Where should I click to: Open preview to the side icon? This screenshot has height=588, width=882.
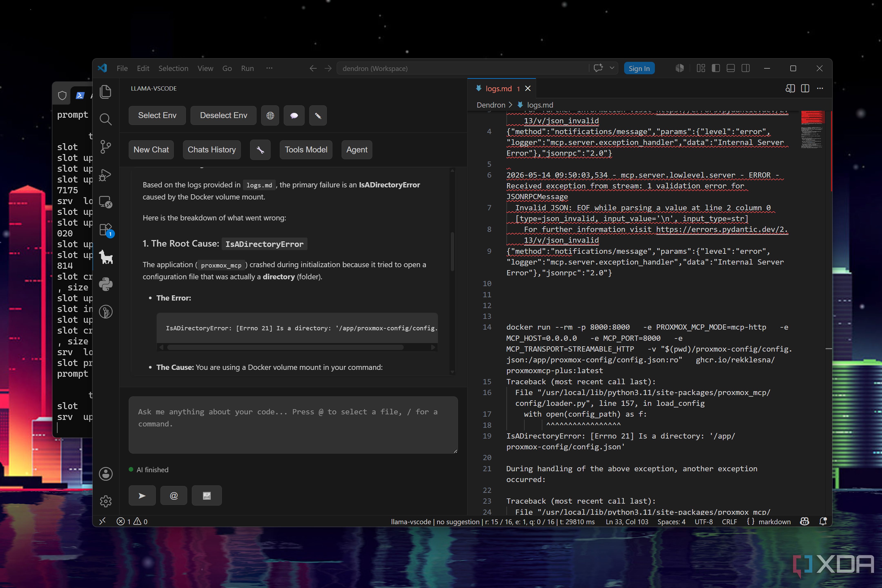click(790, 88)
